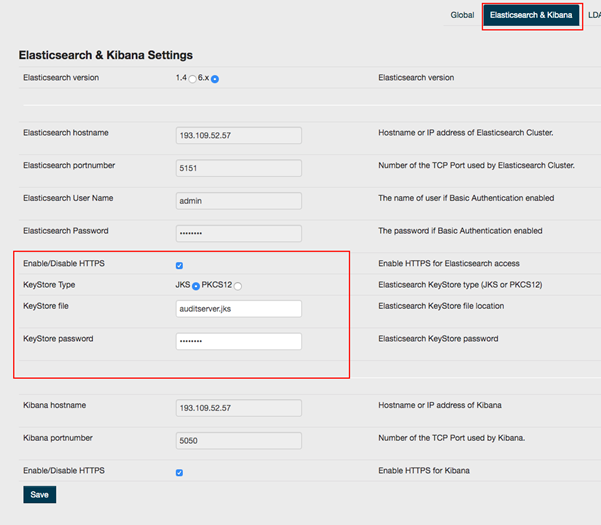Click 'The name of user if Basic Authentication enabled'

466,198
